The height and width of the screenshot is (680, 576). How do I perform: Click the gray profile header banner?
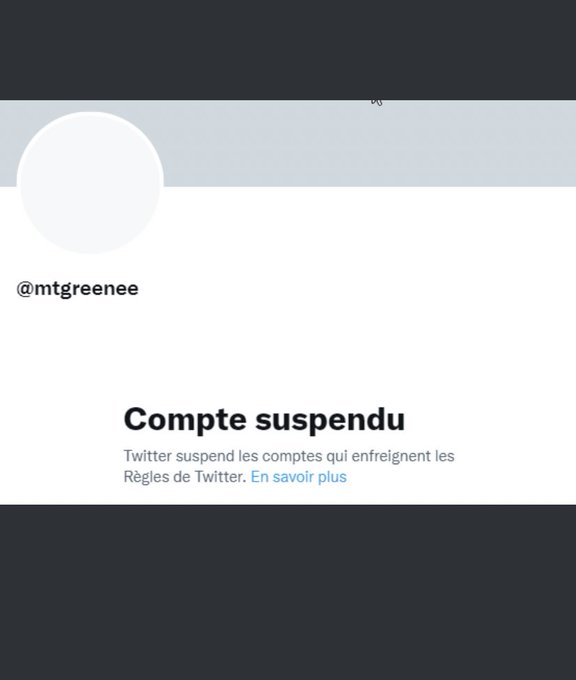(x=369, y=143)
